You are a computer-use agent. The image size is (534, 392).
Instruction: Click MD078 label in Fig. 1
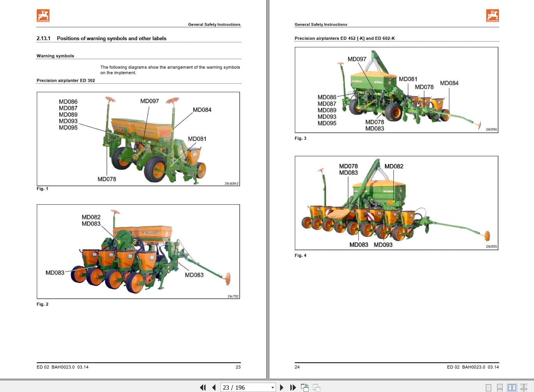[x=107, y=179]
